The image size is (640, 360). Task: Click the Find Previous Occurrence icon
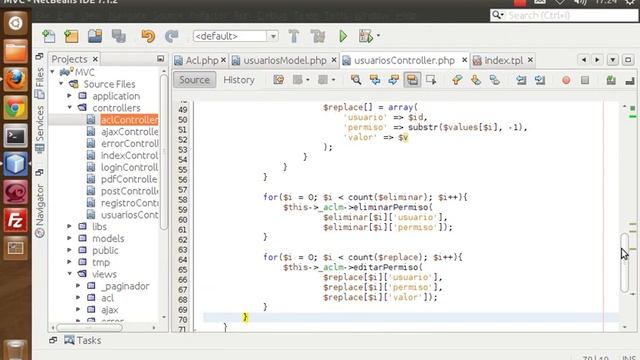tap(375, 80)
